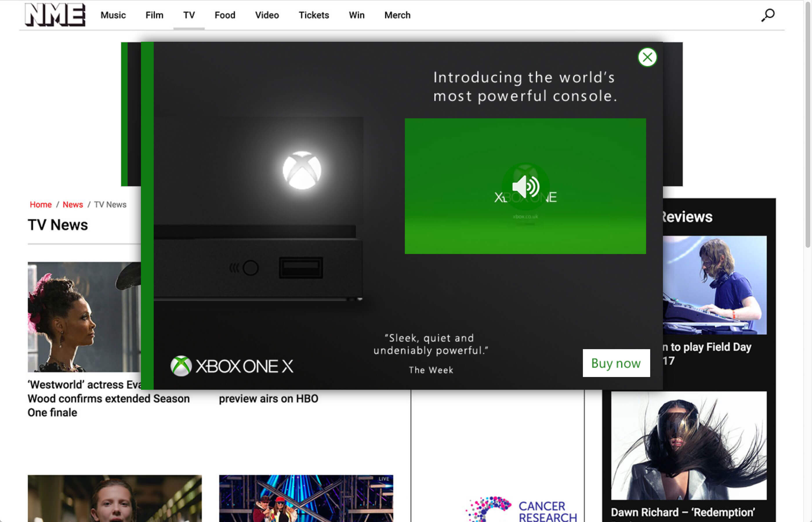The height and width of the screenshot is (522, 812).
Task: Open the Win menu item
Action: click(x=357, y=15)
